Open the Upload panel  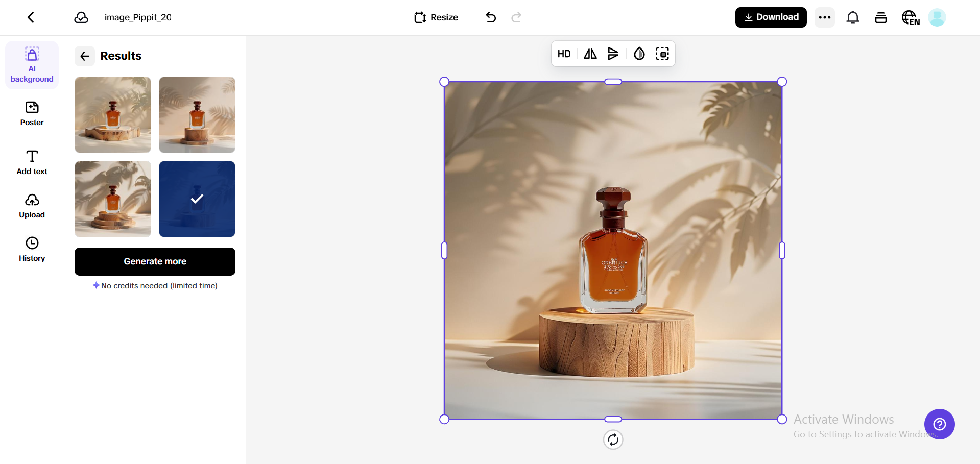[32, 206]
